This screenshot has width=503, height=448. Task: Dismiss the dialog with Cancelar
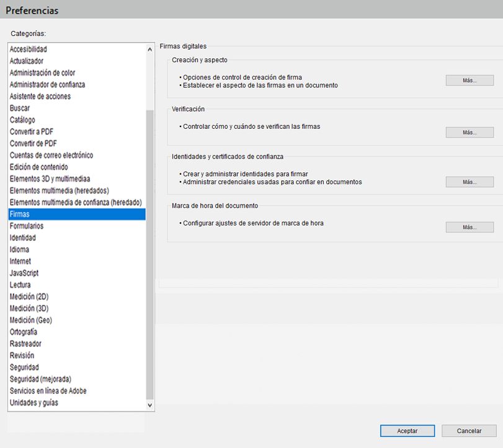click(x=469, y=431)
